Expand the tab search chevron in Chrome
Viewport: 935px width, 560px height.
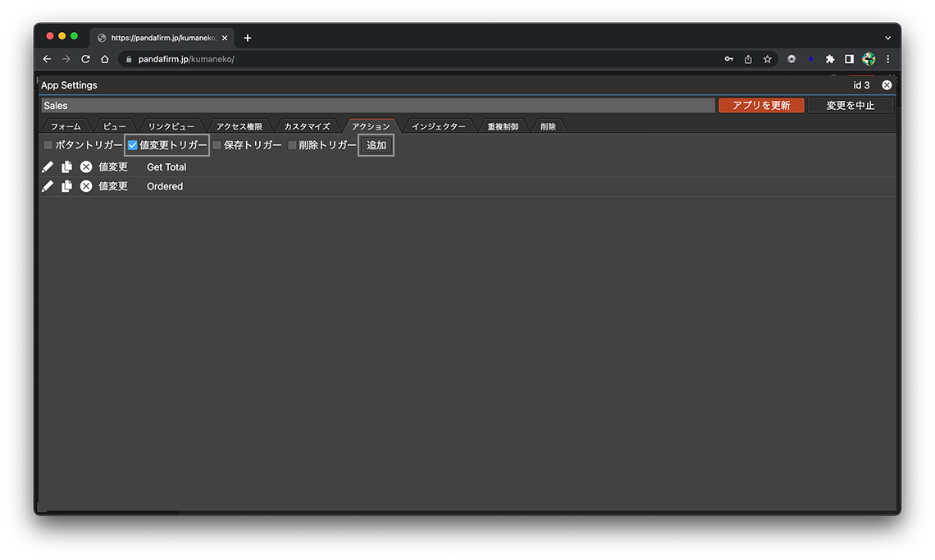point(887,38)
